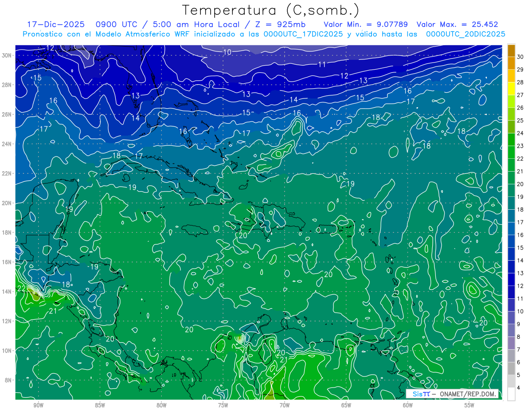
Task: Click the '26N' latitude axis label
Action: click(x=7, y=114)
